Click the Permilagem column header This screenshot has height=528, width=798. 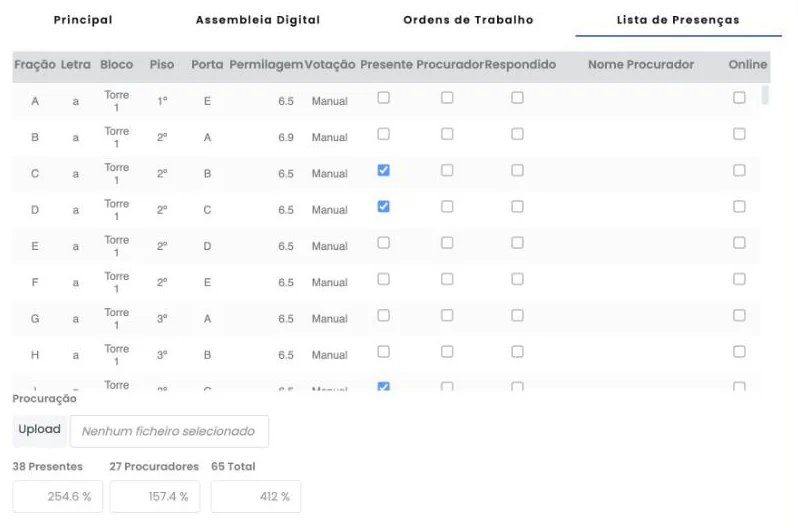pyautogui.click(x=266, y=65)
